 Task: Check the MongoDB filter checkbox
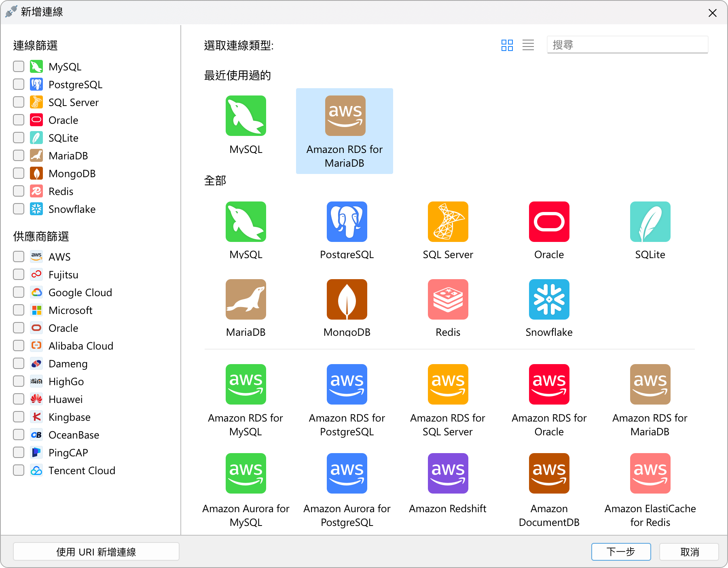19,173
